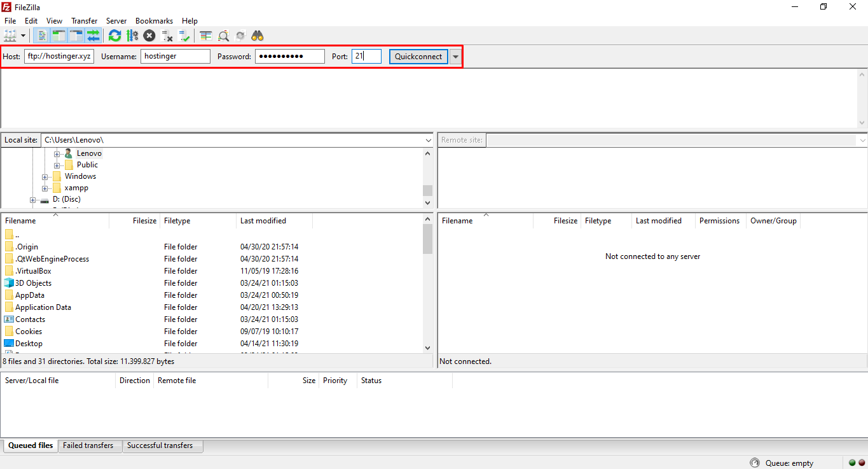
Task: Open the Site Manager
Action: click(x=10, y=35)
